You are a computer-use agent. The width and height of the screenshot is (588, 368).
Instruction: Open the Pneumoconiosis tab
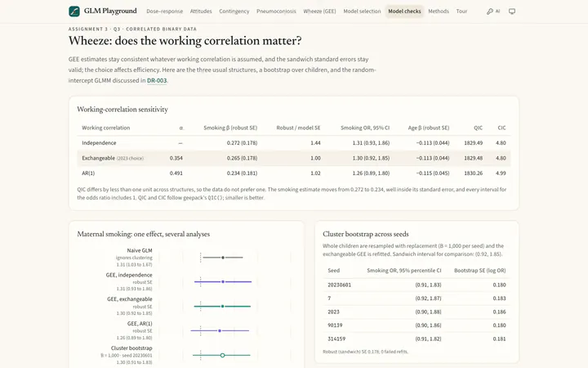point(276,11)
